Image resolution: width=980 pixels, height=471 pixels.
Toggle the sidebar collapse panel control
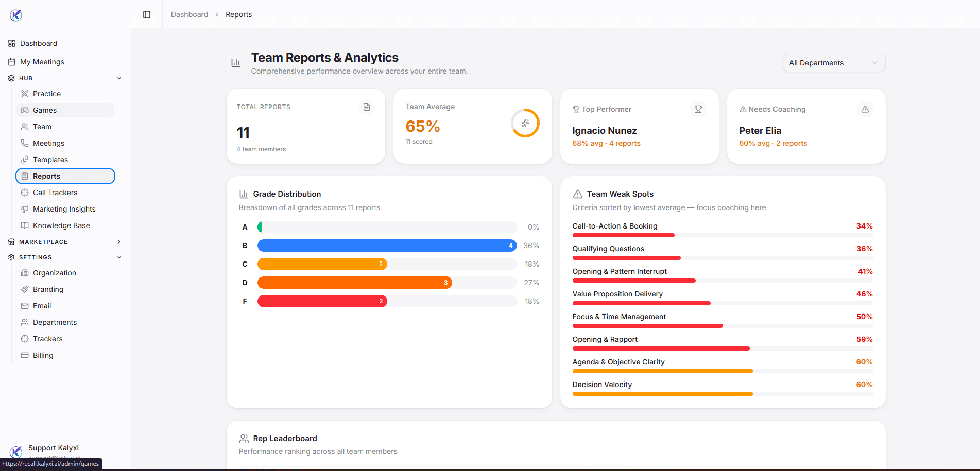click(x=147, y=14)
